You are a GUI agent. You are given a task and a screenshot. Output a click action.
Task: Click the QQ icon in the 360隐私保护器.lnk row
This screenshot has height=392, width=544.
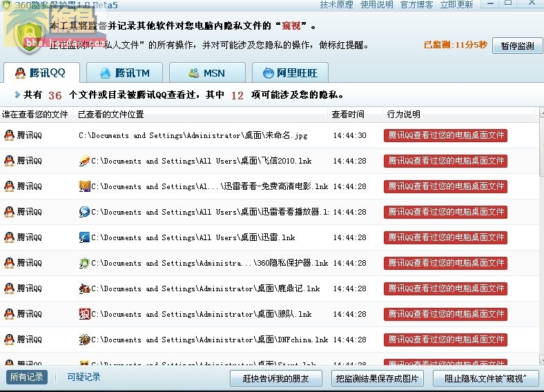pos(9,263)
